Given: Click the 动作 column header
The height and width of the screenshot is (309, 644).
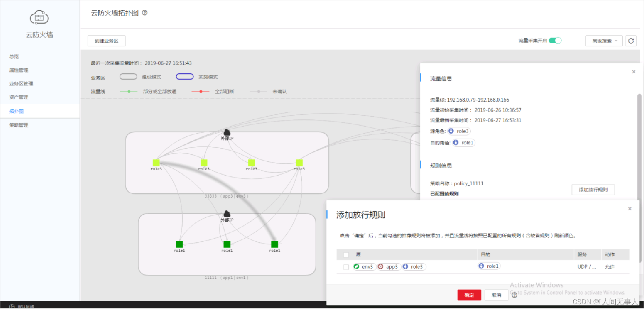Looking at the screenshot, I should (x=609, y=254).
